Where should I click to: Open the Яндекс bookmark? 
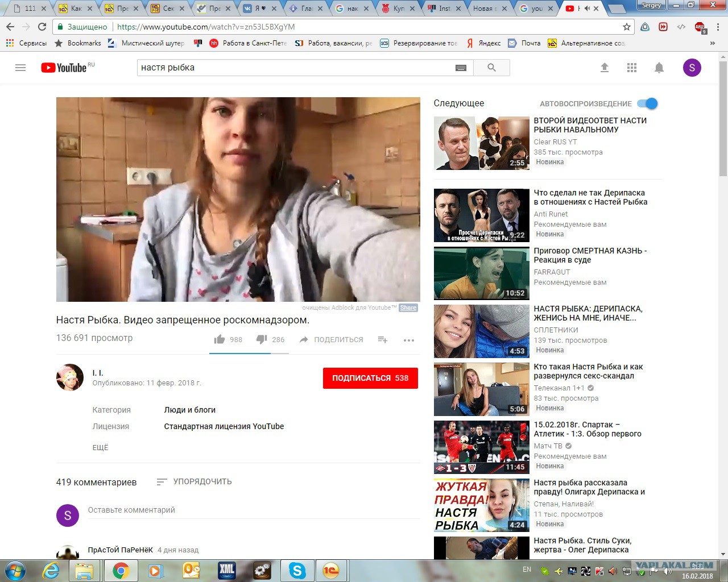tap(484, 43)
